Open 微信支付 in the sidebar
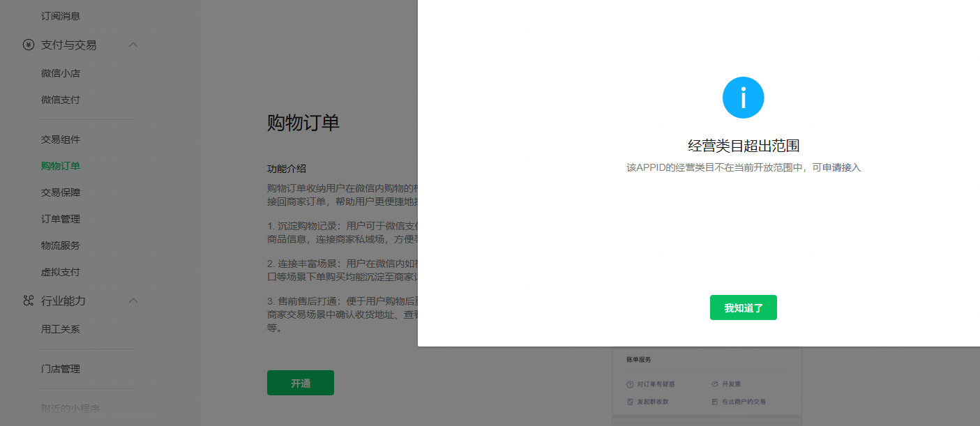Viewport: 980px width, 426px height. [x=61, y=100]
